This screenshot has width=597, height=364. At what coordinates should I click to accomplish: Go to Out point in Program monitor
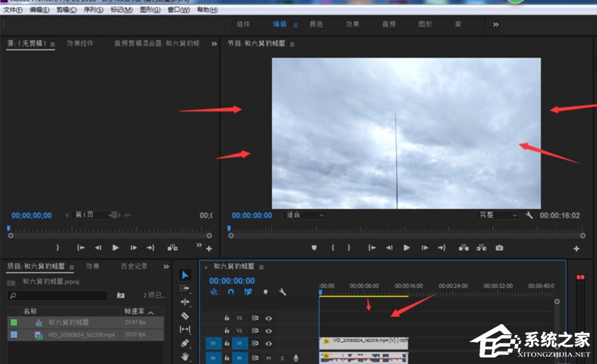[x=442, y=248]
